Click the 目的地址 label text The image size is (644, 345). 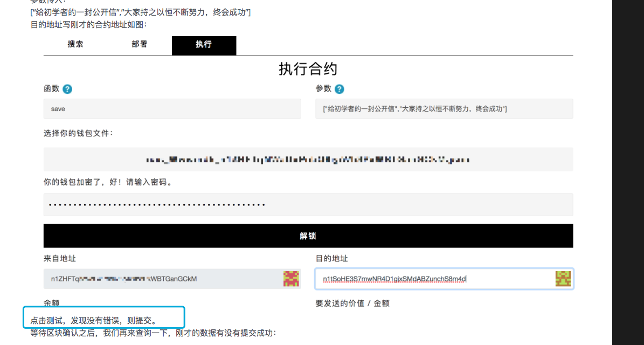(331, 259)
